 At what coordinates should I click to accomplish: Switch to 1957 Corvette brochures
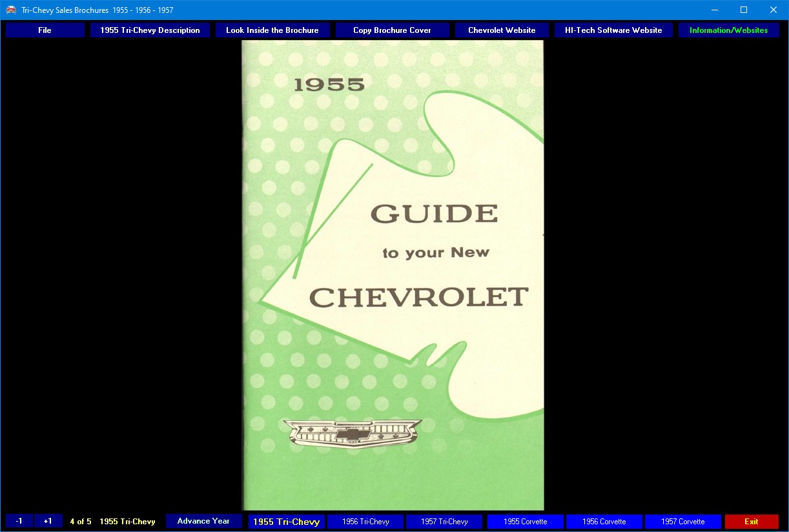[683, 522]
